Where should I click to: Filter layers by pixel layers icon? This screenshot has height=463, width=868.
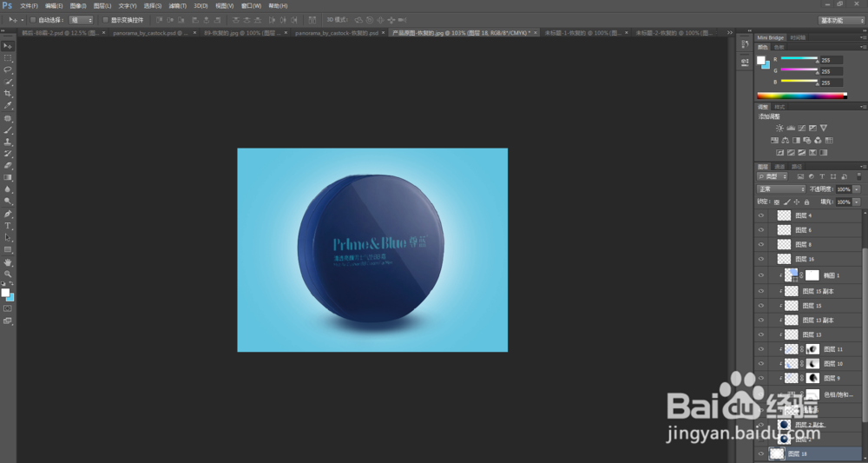pos(800,176)
